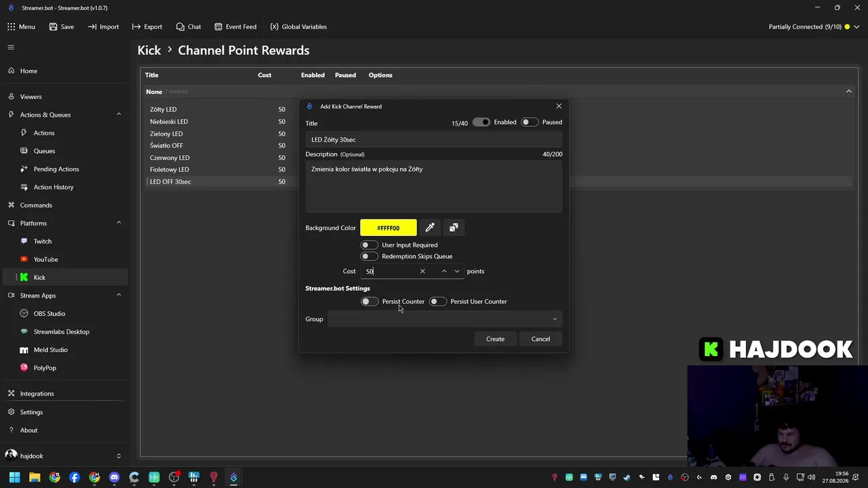Viewport: 868px width, 488px height.
Task: Enable Redemption Skips Queue
Action: [x=370, y=256]
